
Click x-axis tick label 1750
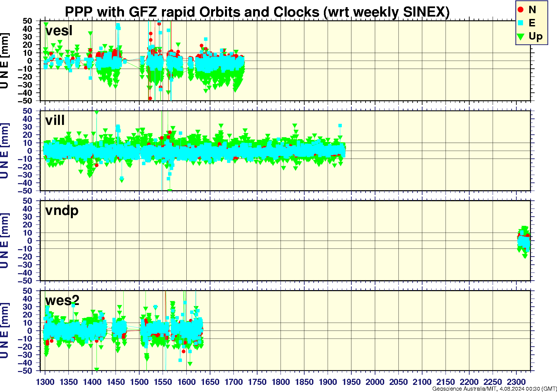(257, 382)
